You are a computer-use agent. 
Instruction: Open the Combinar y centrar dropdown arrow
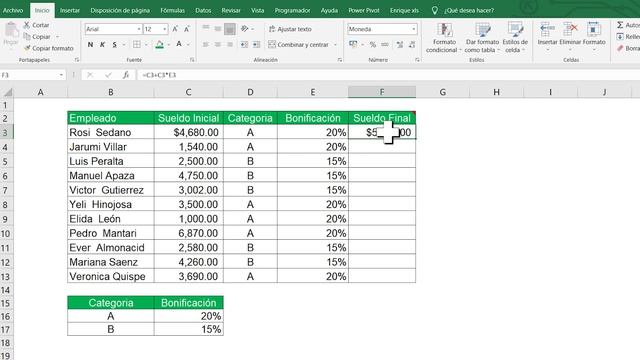click(x=336, y=44)
